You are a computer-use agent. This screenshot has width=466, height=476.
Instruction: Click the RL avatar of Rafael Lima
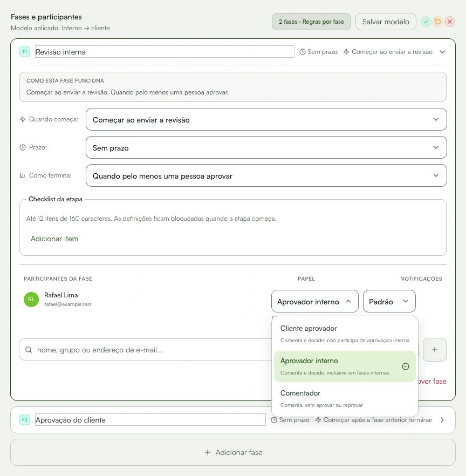coord(31,300)
